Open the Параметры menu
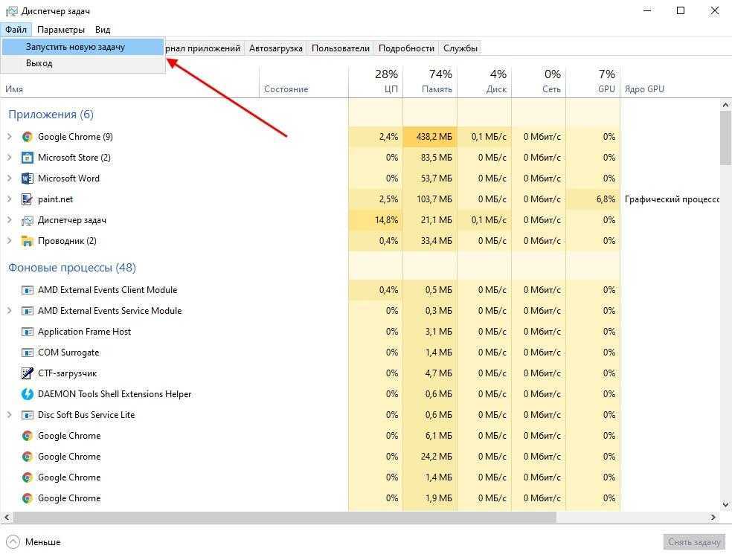732x560 pixels. (x=61, y=30)
